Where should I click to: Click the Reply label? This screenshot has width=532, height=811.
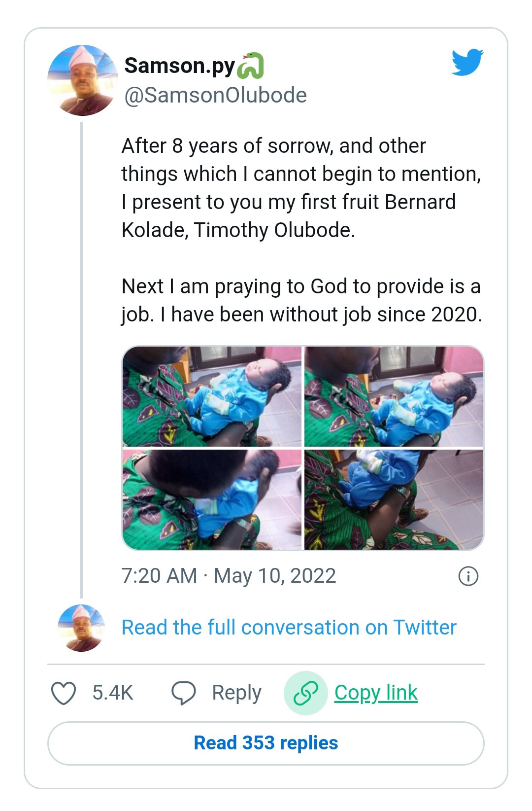point(236,693)
